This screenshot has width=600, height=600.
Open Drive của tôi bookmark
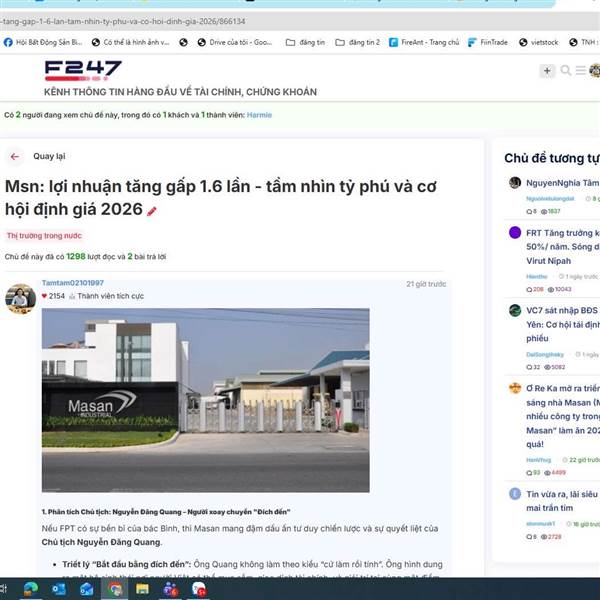click(x=235, y=42)
